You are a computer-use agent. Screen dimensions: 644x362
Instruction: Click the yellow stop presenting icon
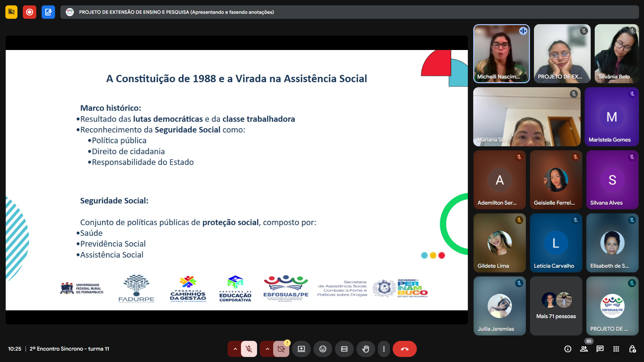pos(11,12)
